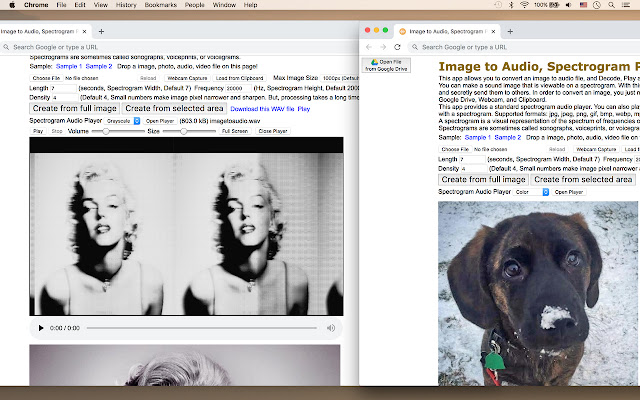
Task: Open the View menu
Action: click(x=100, y=5)
